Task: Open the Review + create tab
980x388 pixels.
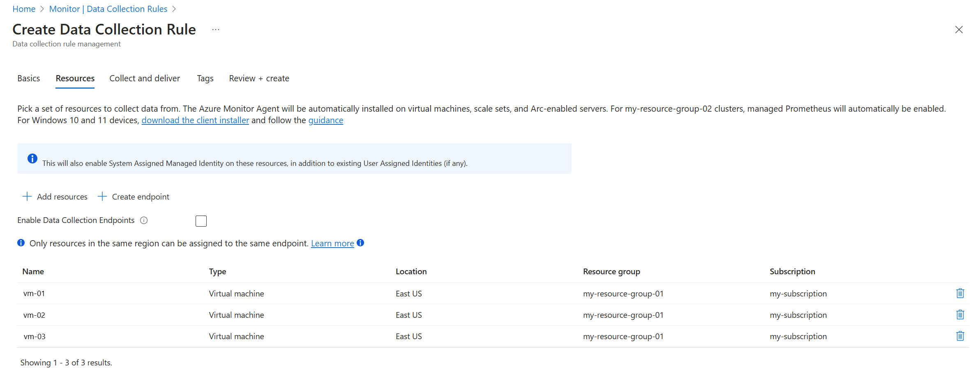Action: click(259, 78)
